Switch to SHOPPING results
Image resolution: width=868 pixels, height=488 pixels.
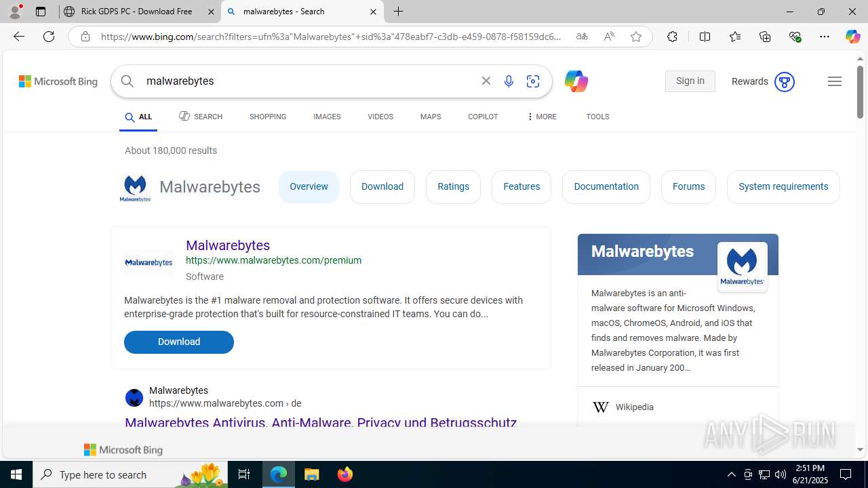tap(268, 117)
